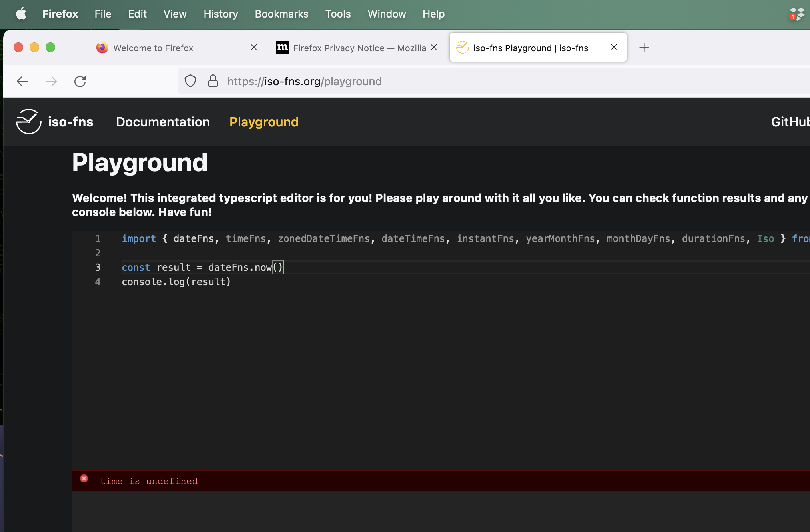Switch to the Welcome to Firefox tab
This screenshot has height=532, width=810.
click(153, 48)
